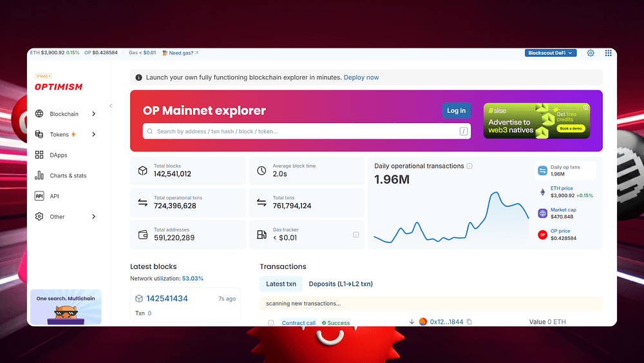Image resolution: width=644 pixels, height=363 pixels.
Task: Click the Log in button
Action: (x=457, y=111)
